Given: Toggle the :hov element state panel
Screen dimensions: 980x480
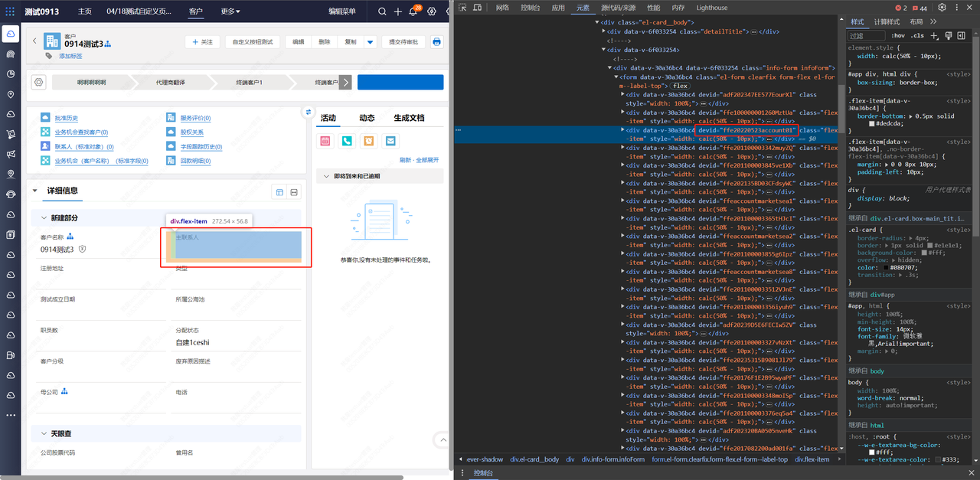Looking at the screenshot, I should tap(897, 36).
